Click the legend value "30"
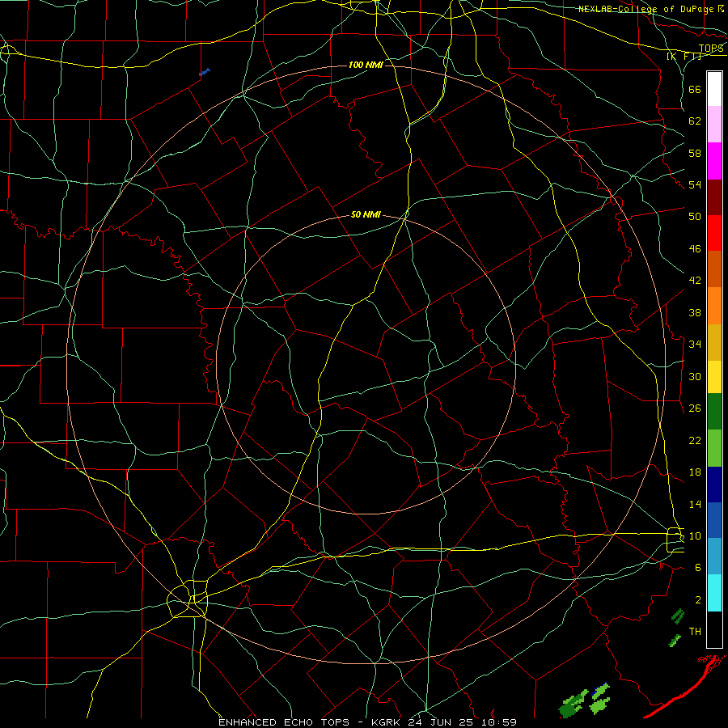The image size is (728, 728). click(x=695, y=376)
